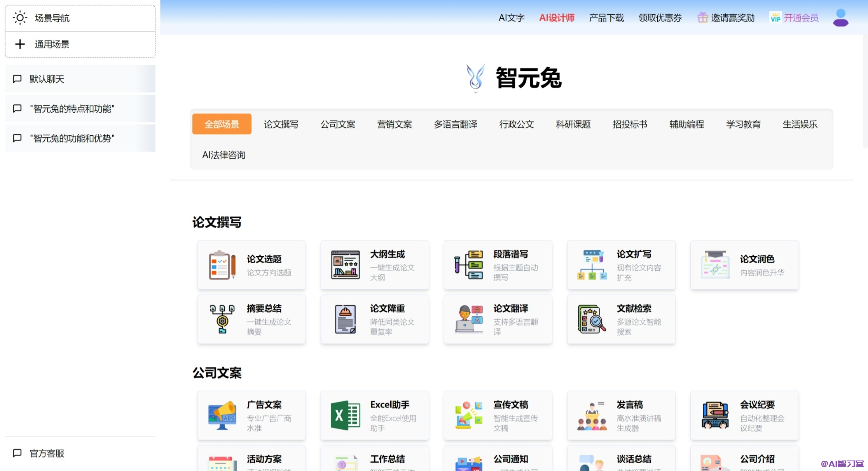This screenshot has height=471, width=868.
Task: Contact 官方客服 in sidebar
Action: (x=47, y=453)
